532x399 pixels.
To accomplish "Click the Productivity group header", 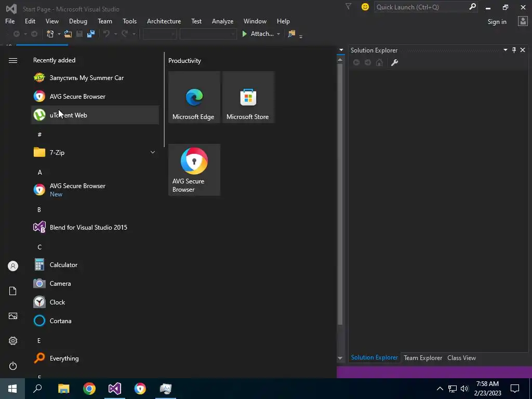I will (184, 61).
